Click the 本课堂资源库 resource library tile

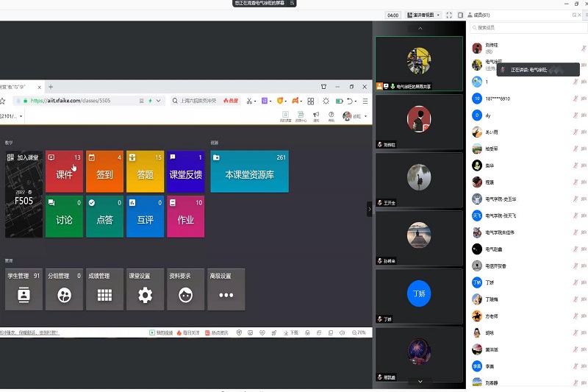pyautogui.click(x=249, y=172)
